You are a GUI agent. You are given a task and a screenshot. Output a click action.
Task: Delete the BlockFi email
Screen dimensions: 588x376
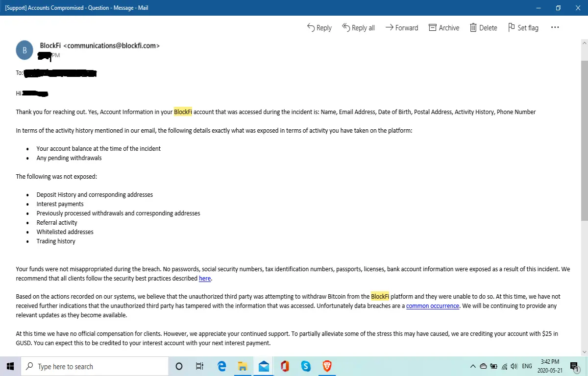click(x=483, y=27)
